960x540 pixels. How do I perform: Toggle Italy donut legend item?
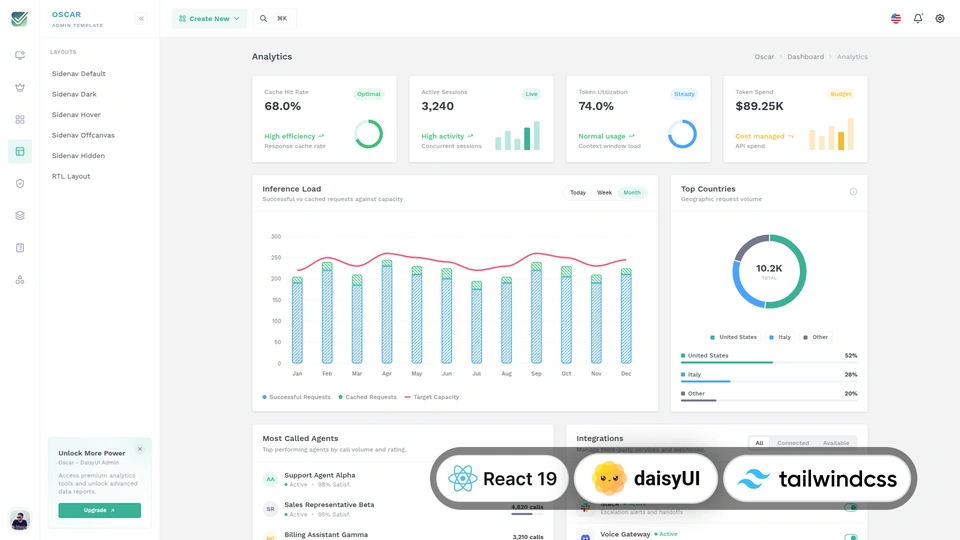coord(779,337)
